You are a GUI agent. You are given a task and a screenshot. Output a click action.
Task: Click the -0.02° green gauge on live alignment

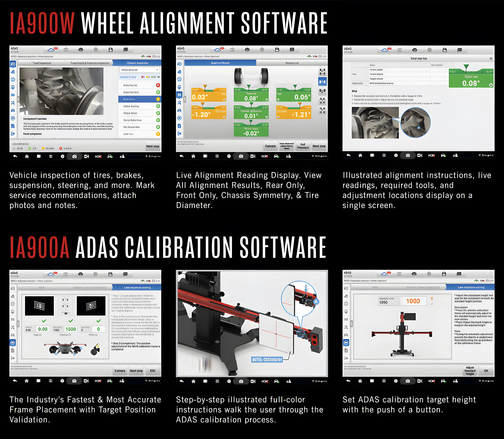pyautogui.click(x=251, y=130)
